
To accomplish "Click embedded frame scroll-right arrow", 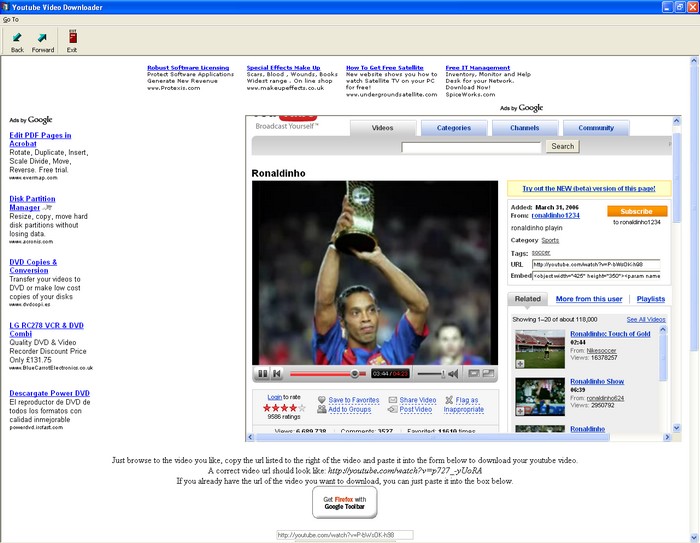I will [x=667, y=437].
